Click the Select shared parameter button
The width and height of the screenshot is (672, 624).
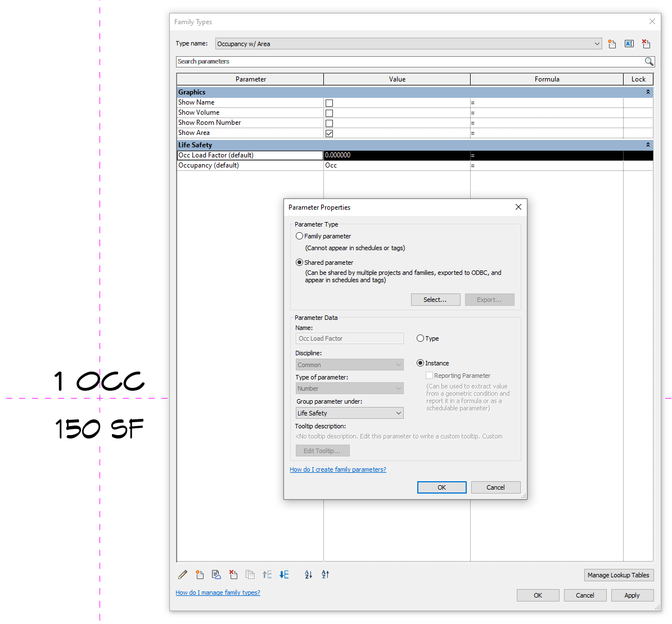click(x=435, y=299)
